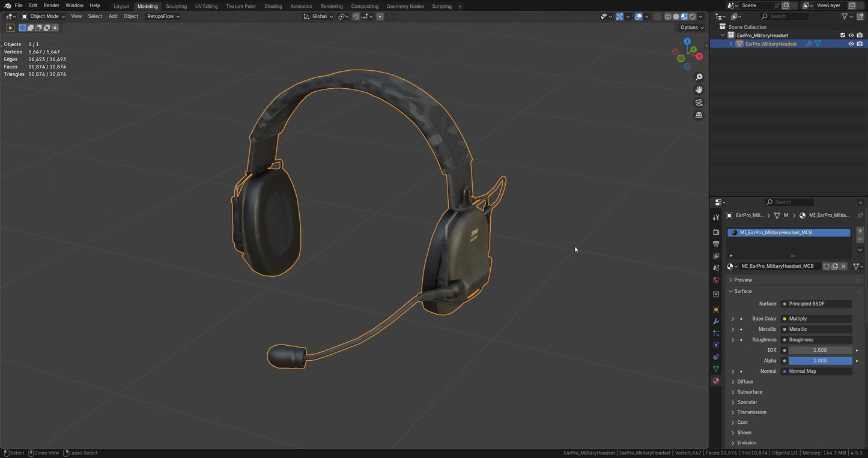Screen dimensions: 868x458
Task: Switch viewport shading to Rendered mode
Action: click(x=692, y=16)
